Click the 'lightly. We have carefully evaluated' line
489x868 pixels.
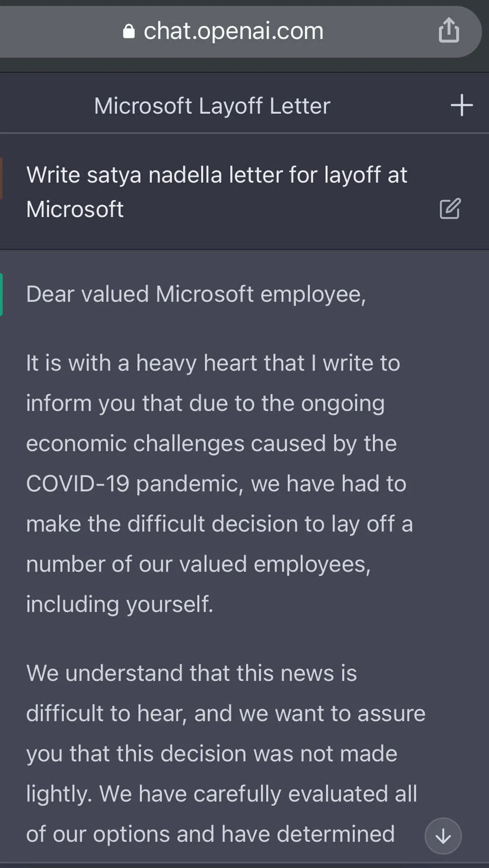(x=221, y=793)
